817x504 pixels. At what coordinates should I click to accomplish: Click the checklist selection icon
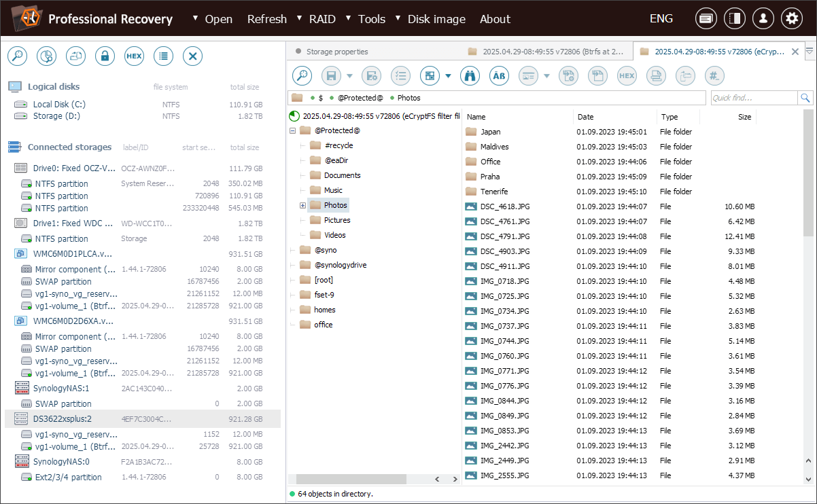click(x=400, y=76)
